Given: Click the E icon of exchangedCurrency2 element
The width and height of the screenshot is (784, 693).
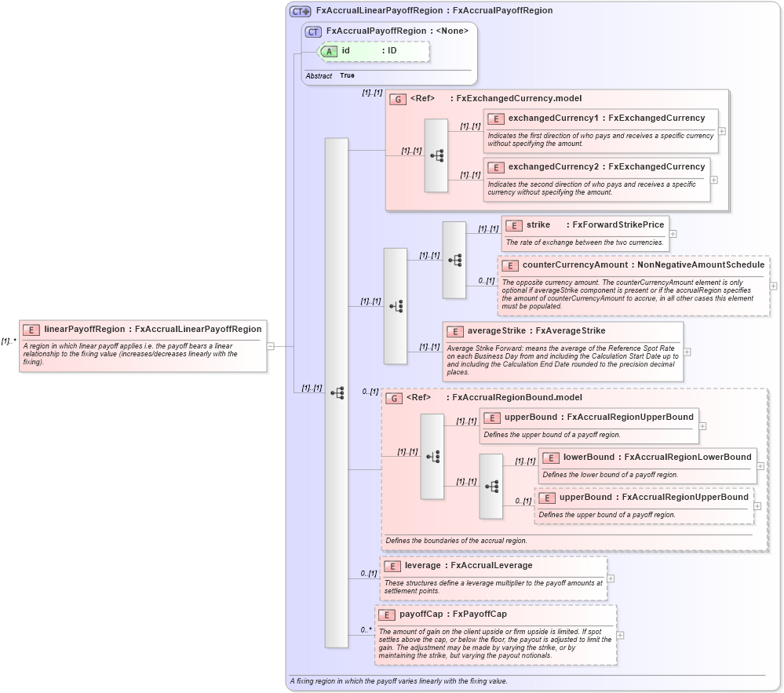Looking at the screenshot, I should coord(496,167).
